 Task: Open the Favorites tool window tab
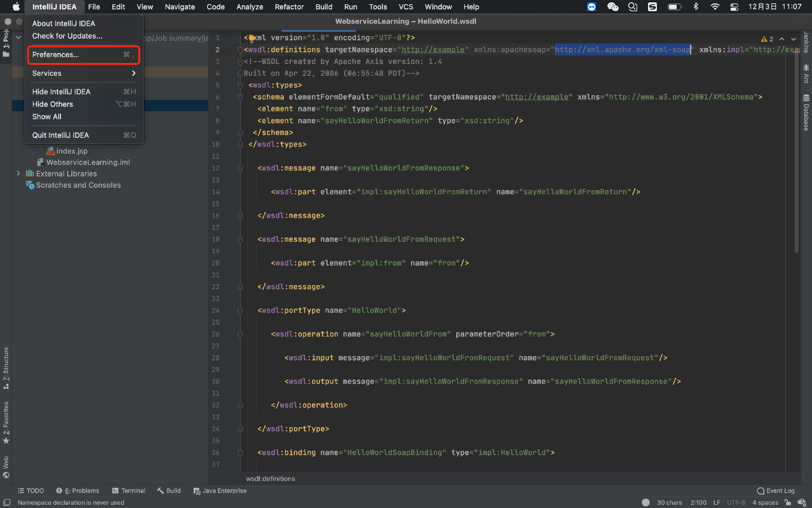6,422
